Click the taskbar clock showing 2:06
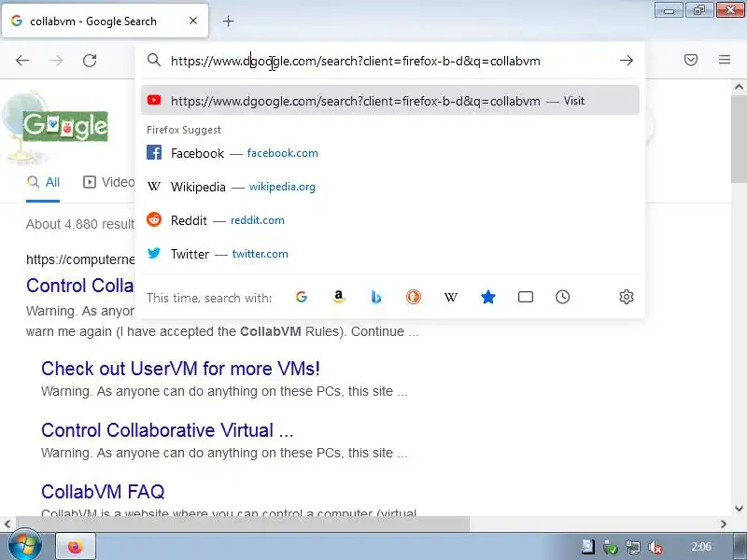Image resolution: width=747 pixels, height=560 pixels. point(701,547)
